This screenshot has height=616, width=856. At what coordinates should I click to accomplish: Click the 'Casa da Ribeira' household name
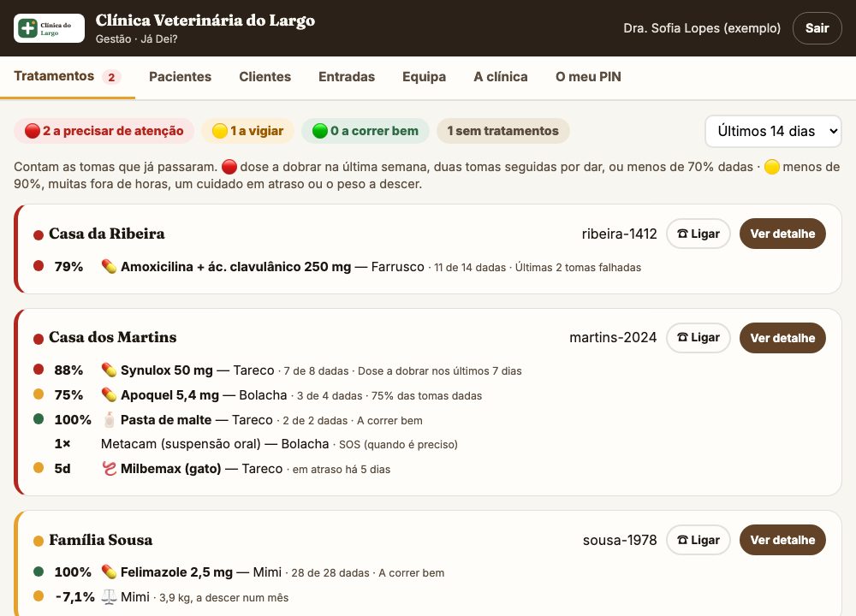tap(106, 234)
